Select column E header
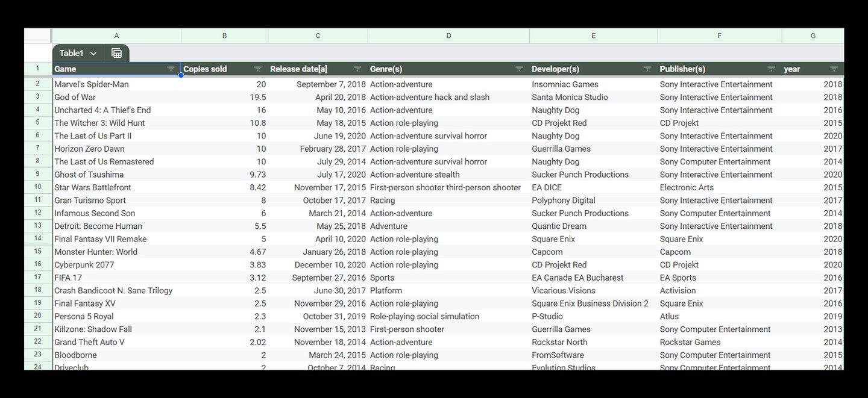 [x=594, y=36]
